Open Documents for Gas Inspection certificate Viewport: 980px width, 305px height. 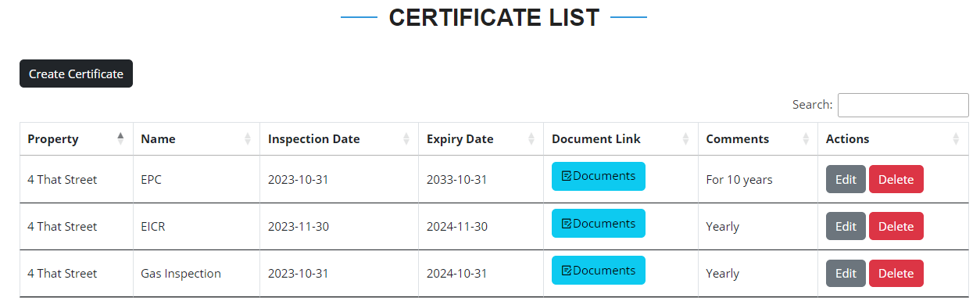[x=599, y=271]
